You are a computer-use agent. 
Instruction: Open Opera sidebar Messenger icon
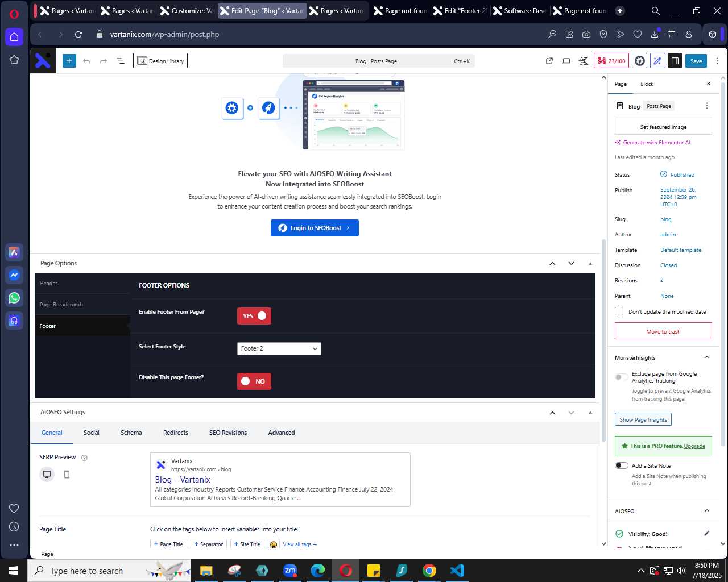[x=14, y=275]
